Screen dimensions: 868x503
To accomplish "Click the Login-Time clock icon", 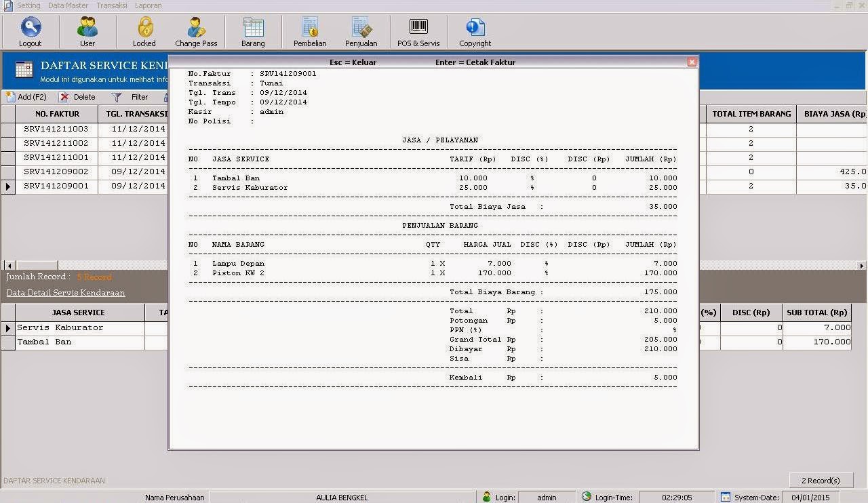I will click(587, 497).
